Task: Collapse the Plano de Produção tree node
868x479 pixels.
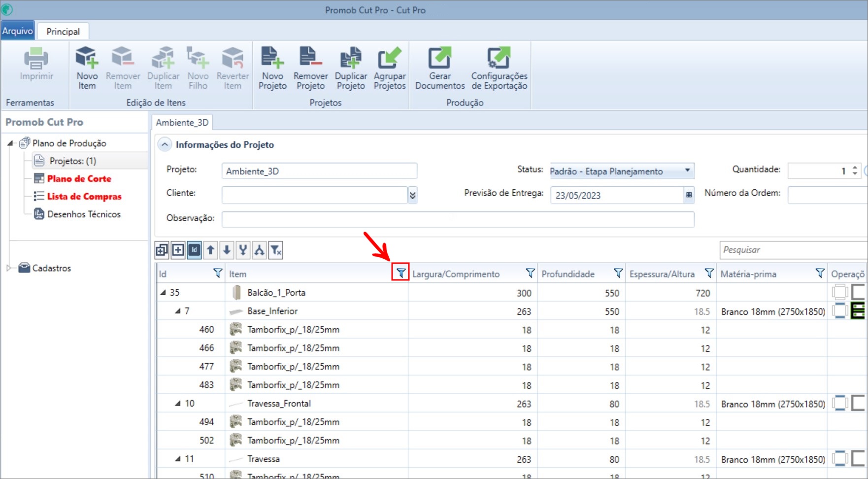Action: tap(10, 143)
